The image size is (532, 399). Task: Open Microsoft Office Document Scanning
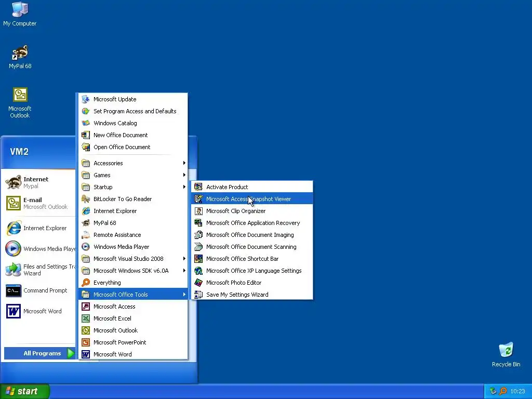click(252, 247)
